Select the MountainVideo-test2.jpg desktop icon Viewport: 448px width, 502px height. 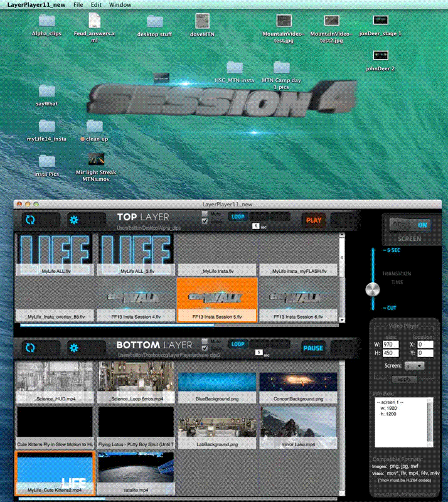tap(331, 21)
